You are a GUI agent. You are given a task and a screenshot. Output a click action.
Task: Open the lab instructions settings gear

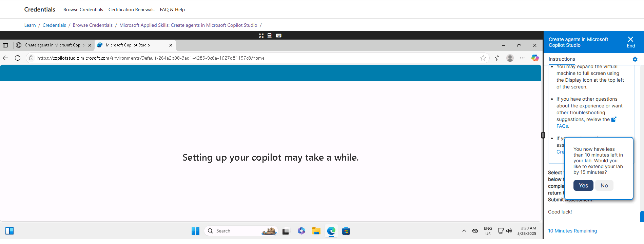click(635, 59)
